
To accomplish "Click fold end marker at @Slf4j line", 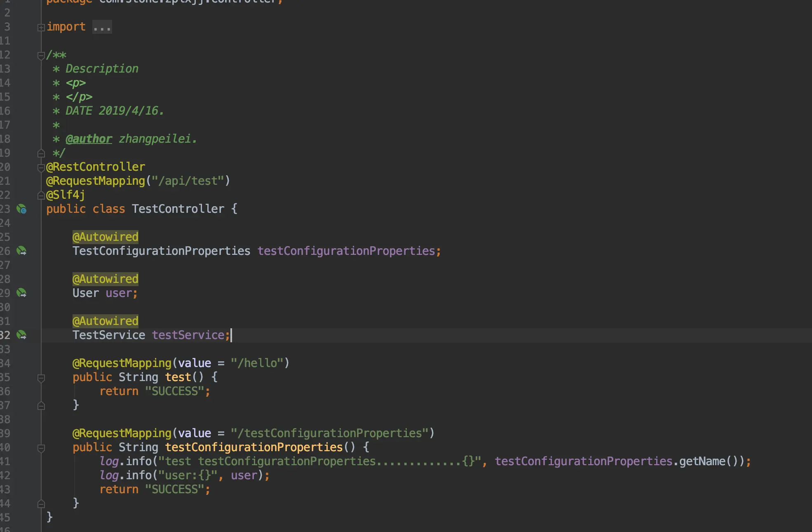I will pos(41,195).
